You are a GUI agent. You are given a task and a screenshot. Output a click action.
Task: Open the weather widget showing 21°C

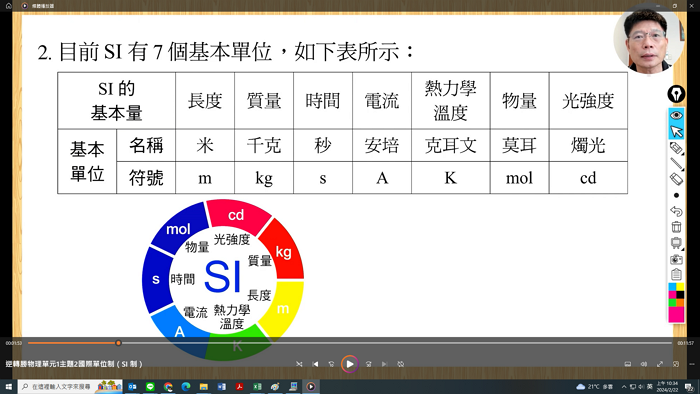point(594,386)
